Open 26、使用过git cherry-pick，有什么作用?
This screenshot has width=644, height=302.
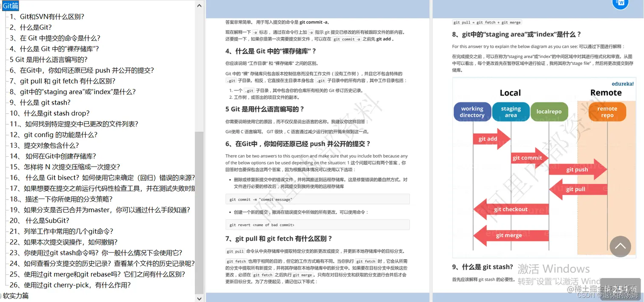click(70, 285)
